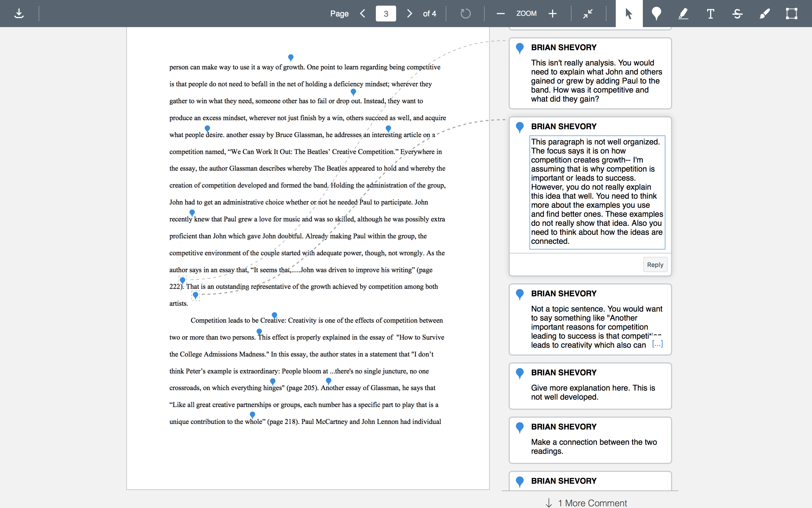Click inside the 'This paragraph is not well organized' text box
The image size is (812, 508).
(597, 192)
